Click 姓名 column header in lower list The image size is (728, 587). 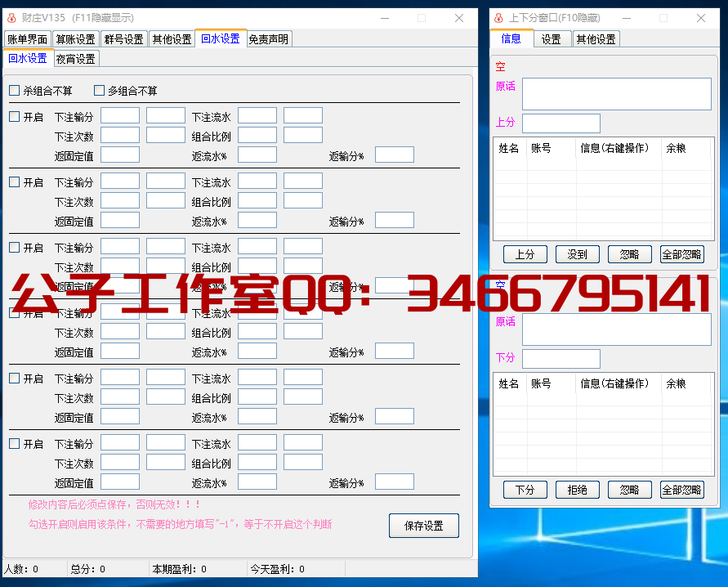[509, 383]
